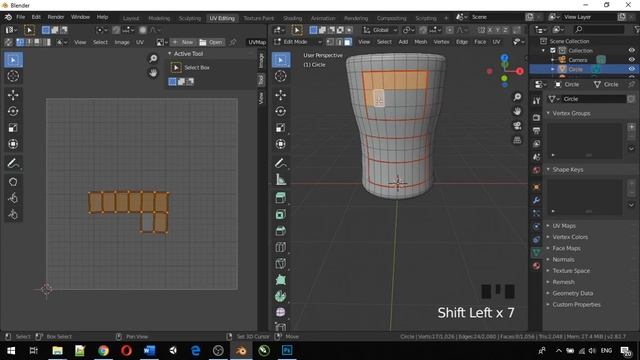
Task: Expand the UV Maps panel
Action: tap(564, 226)
